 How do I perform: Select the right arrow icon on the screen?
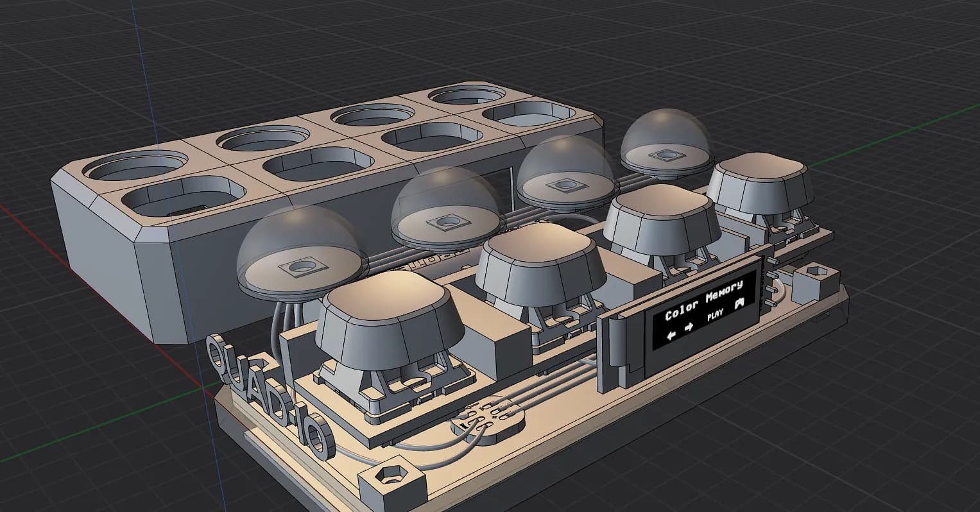[689, 326]
